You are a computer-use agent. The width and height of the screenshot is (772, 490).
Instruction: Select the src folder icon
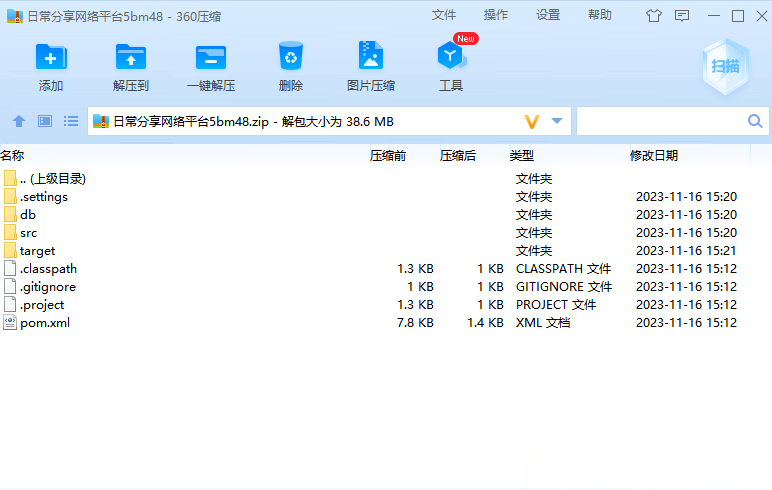[x=10, y=232]
